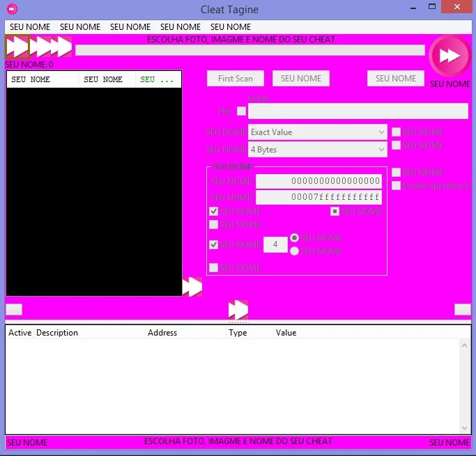Click the progress bar at the top
This screenshot has width=476, height=456.
249,50
